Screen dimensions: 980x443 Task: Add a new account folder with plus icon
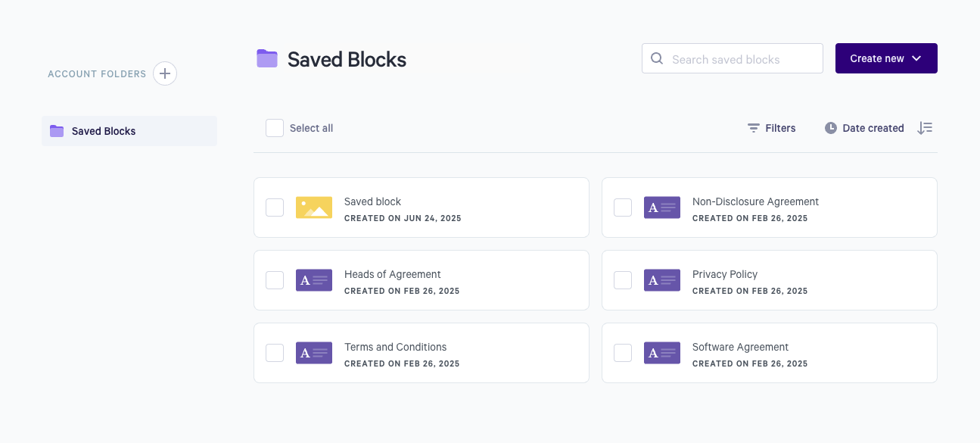[165, 73]
